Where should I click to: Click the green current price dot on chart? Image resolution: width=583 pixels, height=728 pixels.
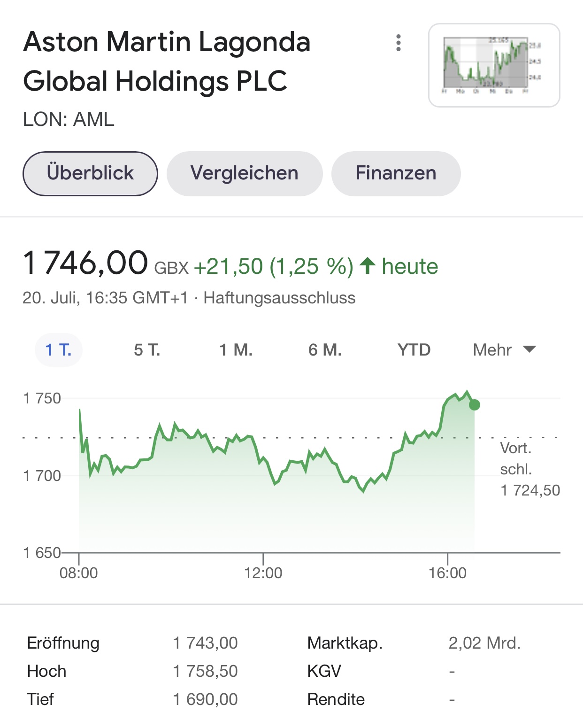[475, 405]
